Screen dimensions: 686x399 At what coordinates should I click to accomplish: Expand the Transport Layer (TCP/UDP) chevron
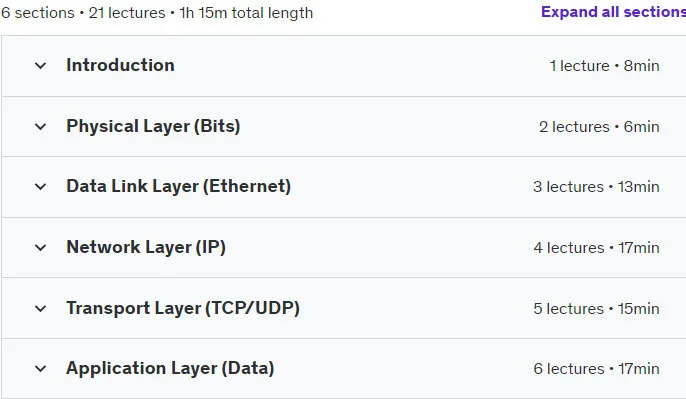(41, 308)
